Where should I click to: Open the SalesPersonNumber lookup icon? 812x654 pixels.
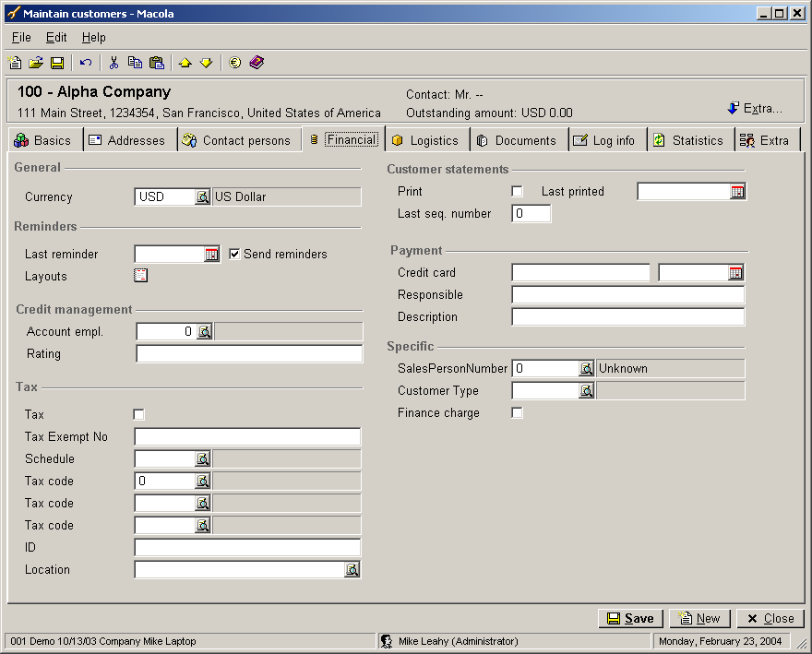586,369
